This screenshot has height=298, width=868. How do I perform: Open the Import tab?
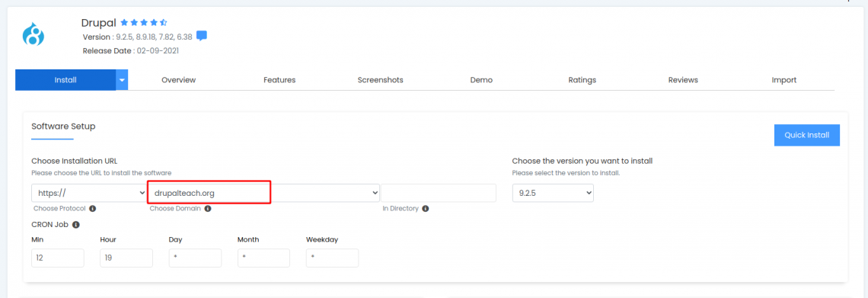click(783, 80)
